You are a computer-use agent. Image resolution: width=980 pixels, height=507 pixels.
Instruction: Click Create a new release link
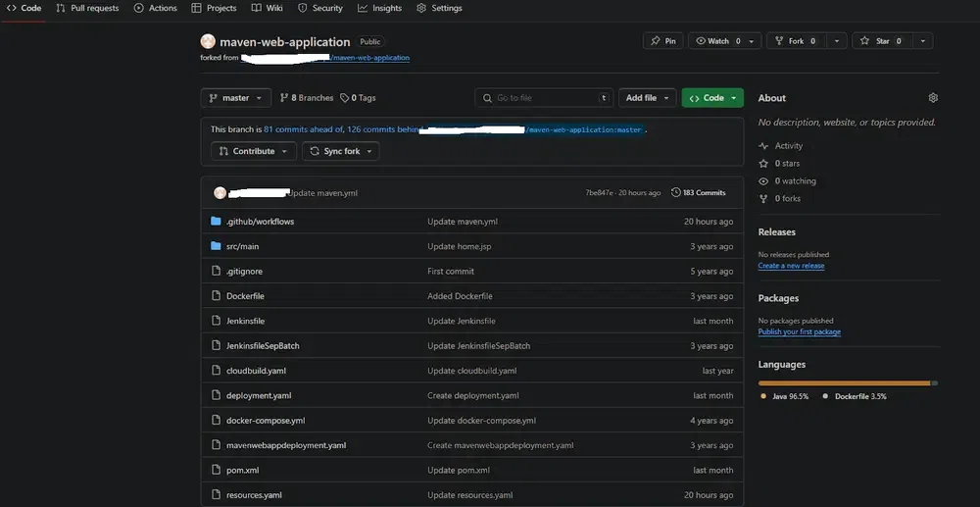click(791, 266)
